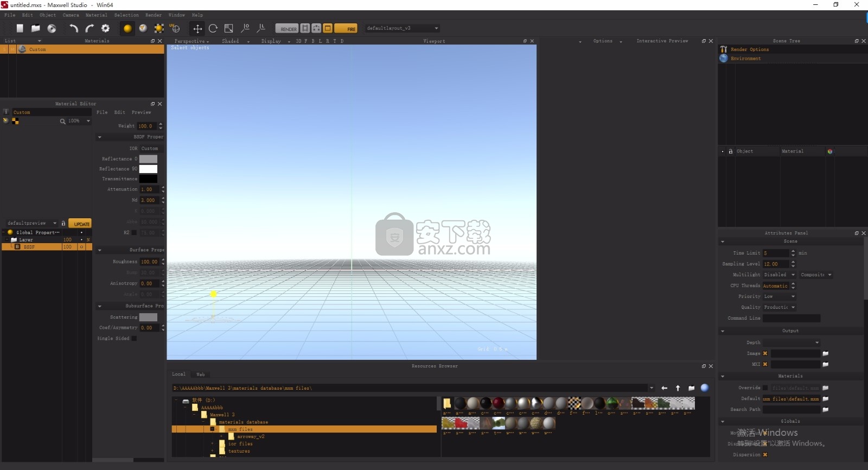
Task: Click the orange UPDATE preview button
Action: (80, 224)
